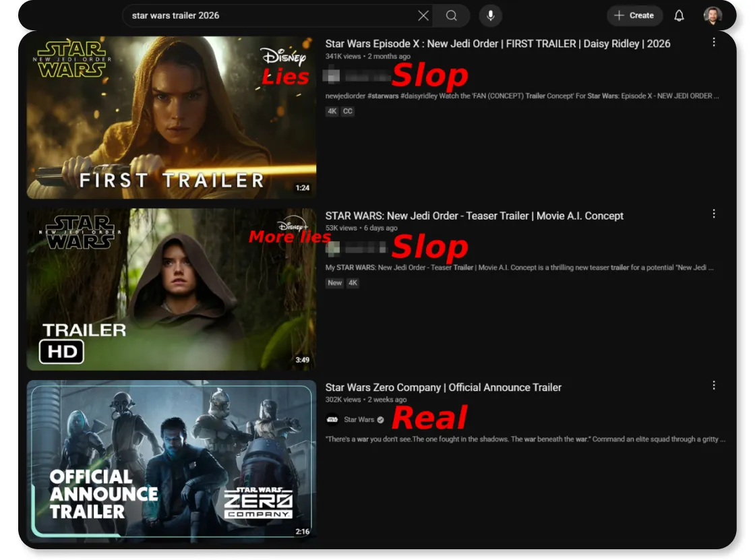Clear the search box with the X icon

[x=423, y=16]
